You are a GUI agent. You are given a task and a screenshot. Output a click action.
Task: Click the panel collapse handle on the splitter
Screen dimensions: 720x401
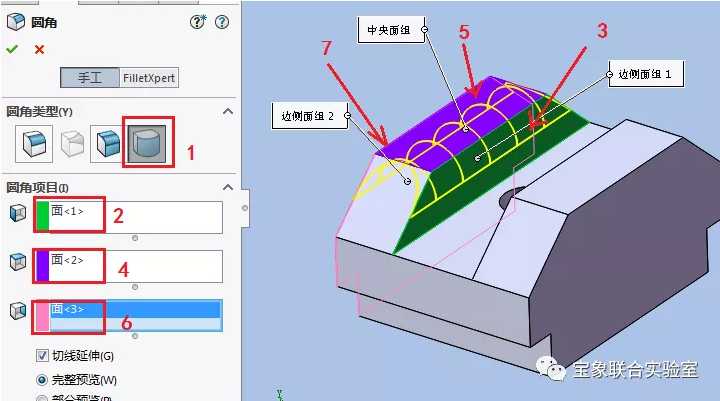(x=245, y=208)
